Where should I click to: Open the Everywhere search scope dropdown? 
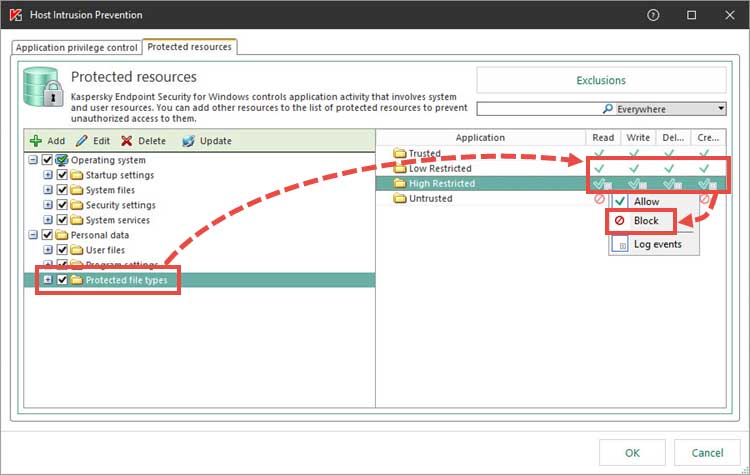click(721, 109)
